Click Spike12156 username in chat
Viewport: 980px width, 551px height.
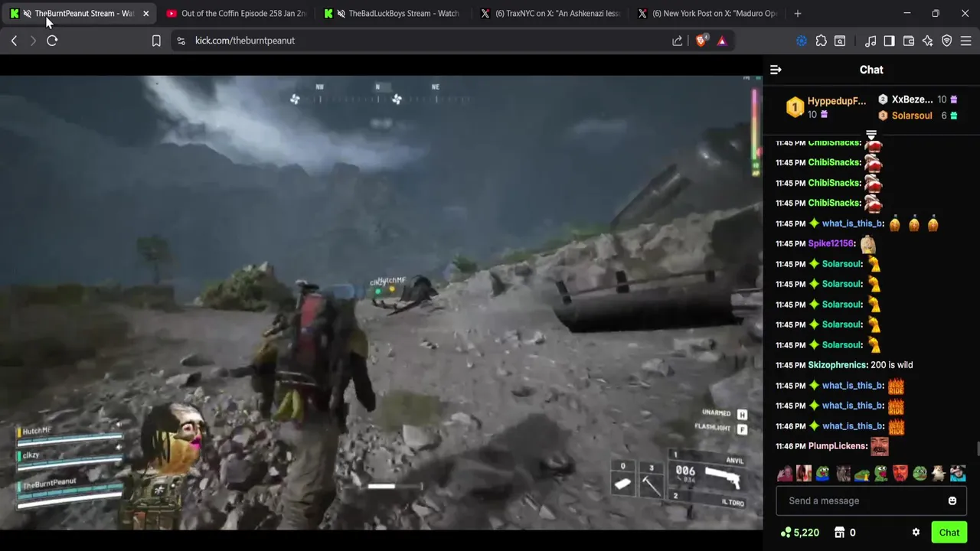[831, 243]
